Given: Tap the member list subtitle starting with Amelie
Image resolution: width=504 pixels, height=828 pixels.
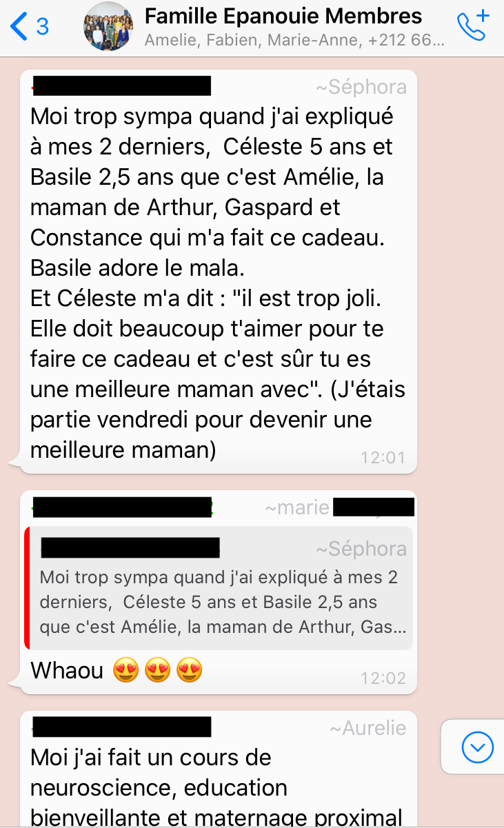Looking at the screenshot, I should (294, 41).
